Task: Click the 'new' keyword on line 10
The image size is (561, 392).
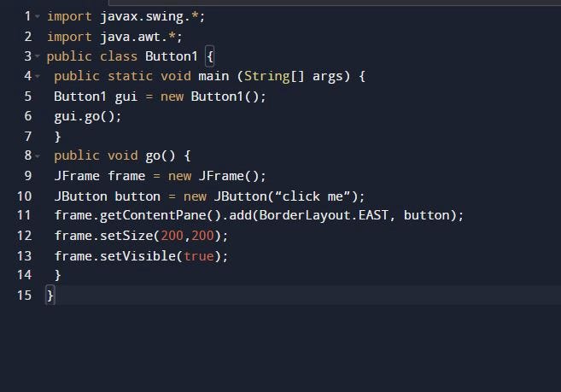Action: (195, 197)
